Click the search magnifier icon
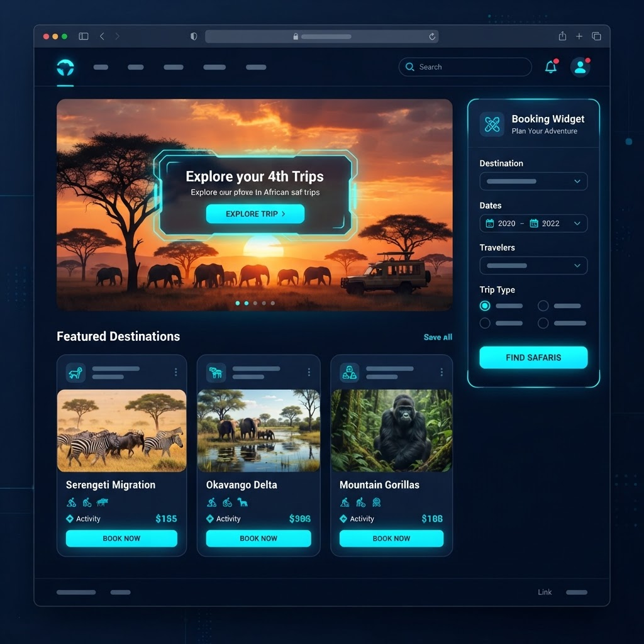 (x=409, y=67)
